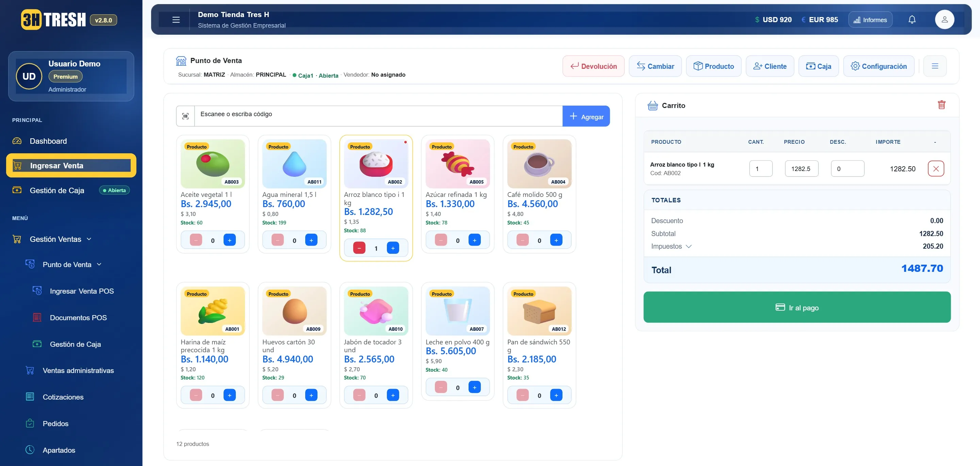
Task: Increase Aceite vegetal quantity with plus
Action: (229, 240)
